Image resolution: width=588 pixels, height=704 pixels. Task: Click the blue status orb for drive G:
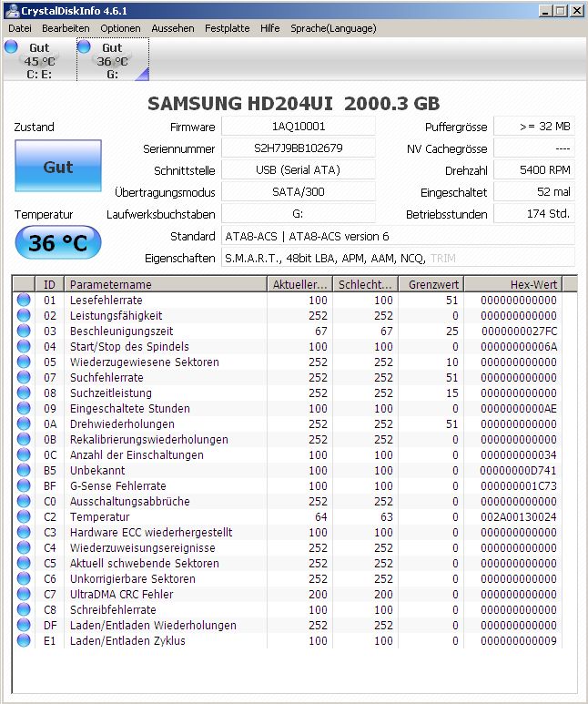(84, 47)
